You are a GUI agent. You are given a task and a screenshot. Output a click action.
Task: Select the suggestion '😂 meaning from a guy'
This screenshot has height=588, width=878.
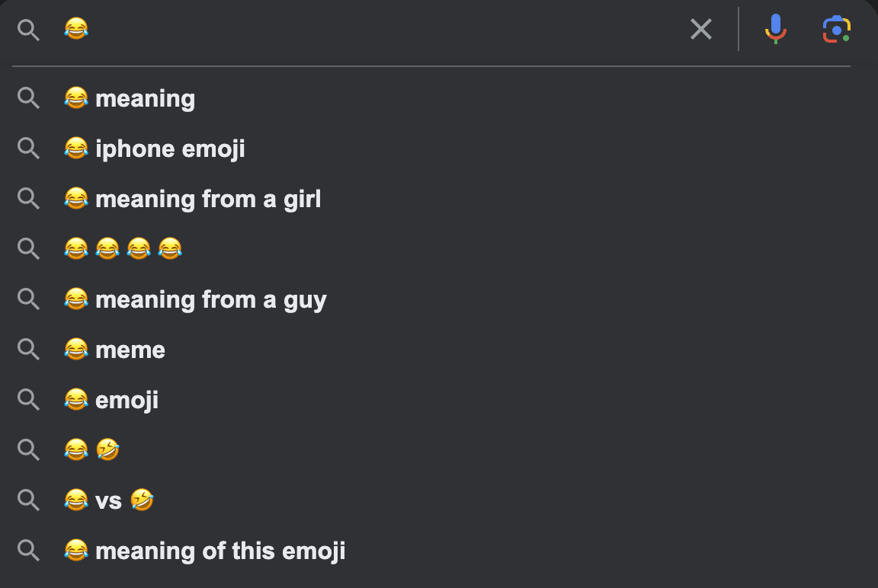coord(195,299)
